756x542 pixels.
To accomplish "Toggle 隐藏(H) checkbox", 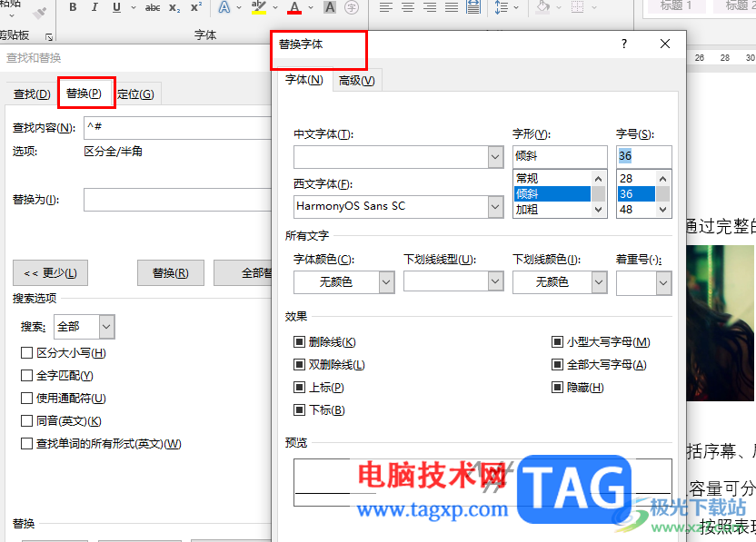I will pos(557,388).
